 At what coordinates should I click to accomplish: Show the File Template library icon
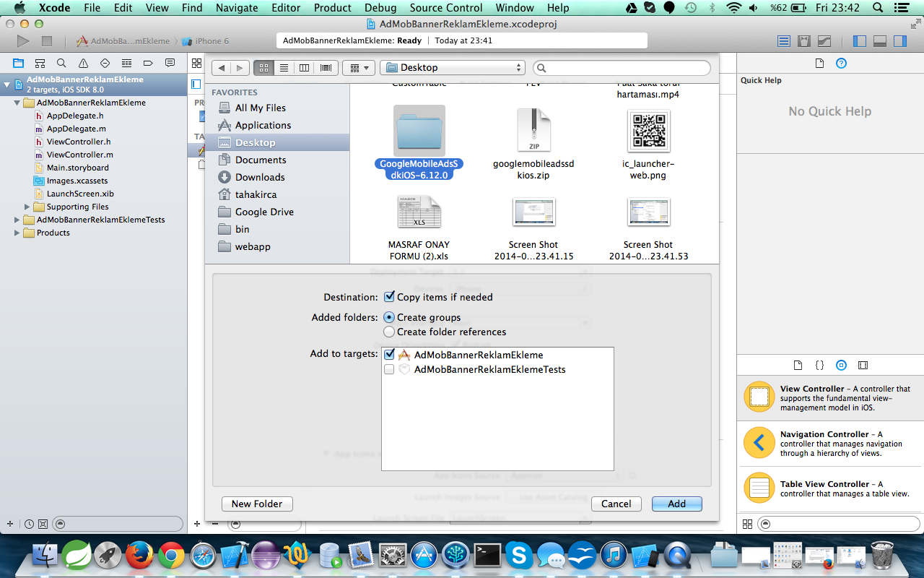(798, 366)
